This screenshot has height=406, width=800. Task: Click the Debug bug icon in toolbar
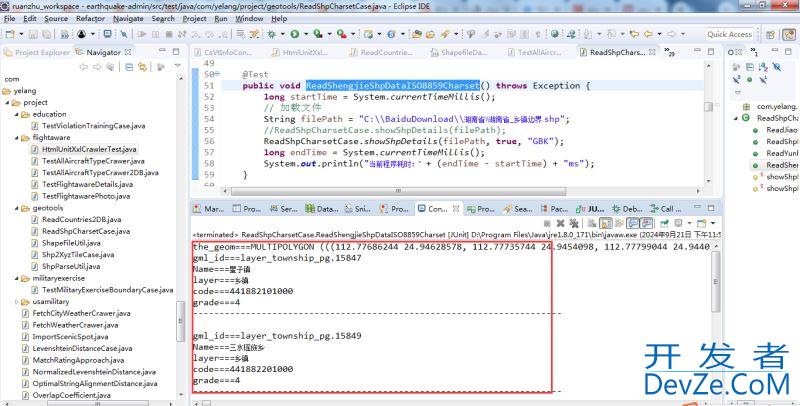tap(271, 34)
